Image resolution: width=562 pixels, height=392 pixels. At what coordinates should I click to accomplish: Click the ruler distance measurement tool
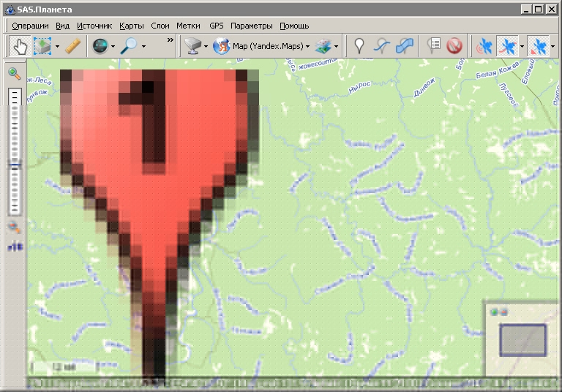72,46
